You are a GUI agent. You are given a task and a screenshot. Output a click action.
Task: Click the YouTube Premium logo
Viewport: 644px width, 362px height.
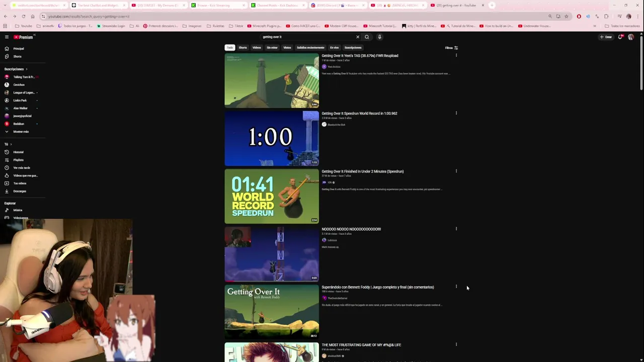(23, 37)
